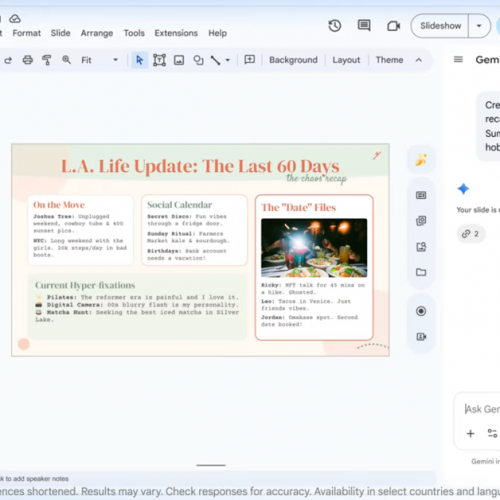The image size is (500, 500).
Task: Click the bottom video slide icon in side rail
Action: pos(421,337)
